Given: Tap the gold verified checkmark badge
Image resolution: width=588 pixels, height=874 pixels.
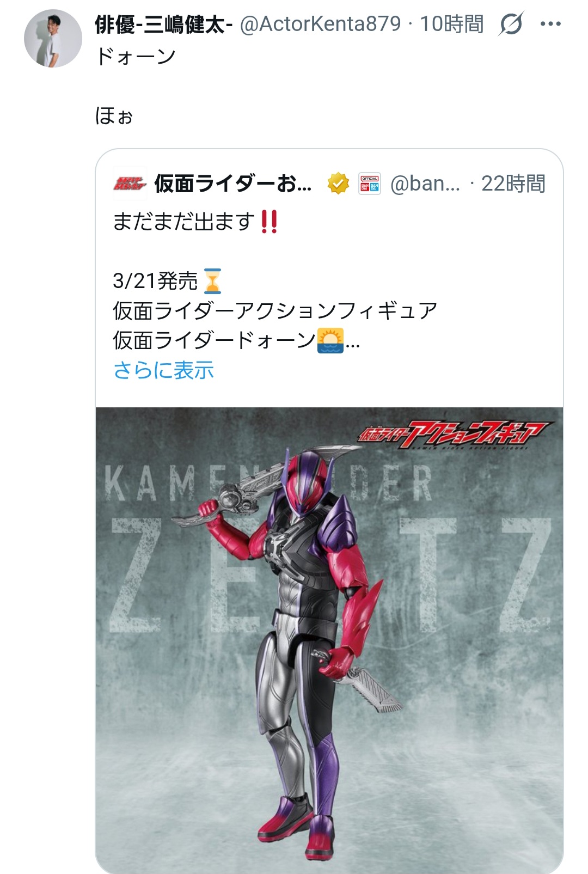Looking at the screenshot, I should [x=338, y=184].
